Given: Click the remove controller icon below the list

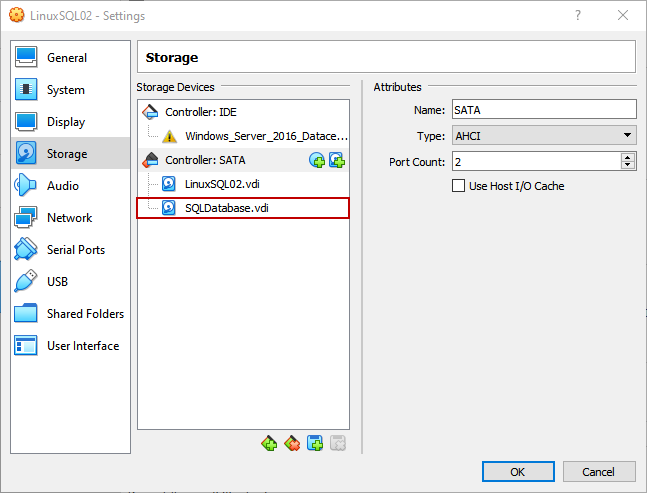Looking at the screenshot, I should 292,443.
